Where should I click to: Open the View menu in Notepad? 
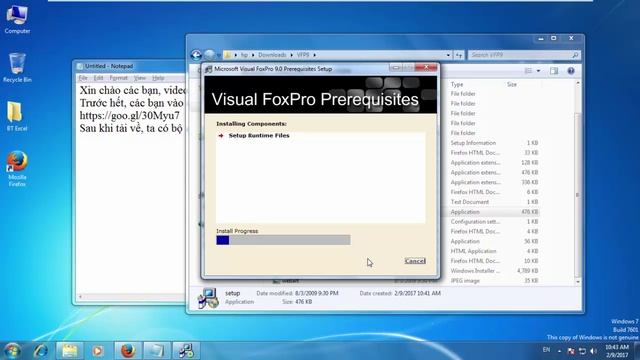click(140, 78)
